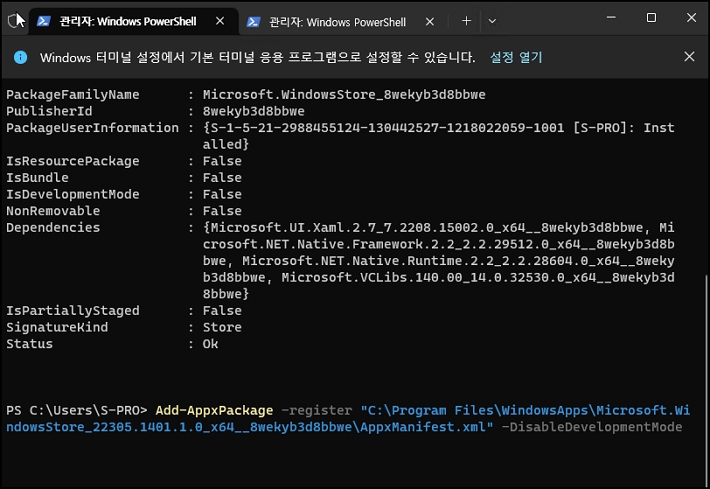This screenshot has width=710, height=489.
Task: Click the 'Microsoft.WindowsStore_8wekyb3d8bbwe' value
Action: tap(344, 95)
